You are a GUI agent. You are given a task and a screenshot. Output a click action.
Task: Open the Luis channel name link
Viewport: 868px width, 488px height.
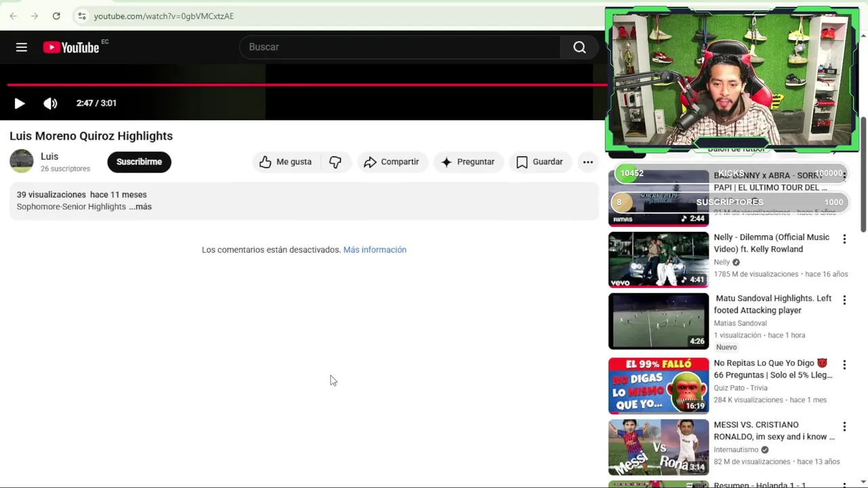[50, 156]
